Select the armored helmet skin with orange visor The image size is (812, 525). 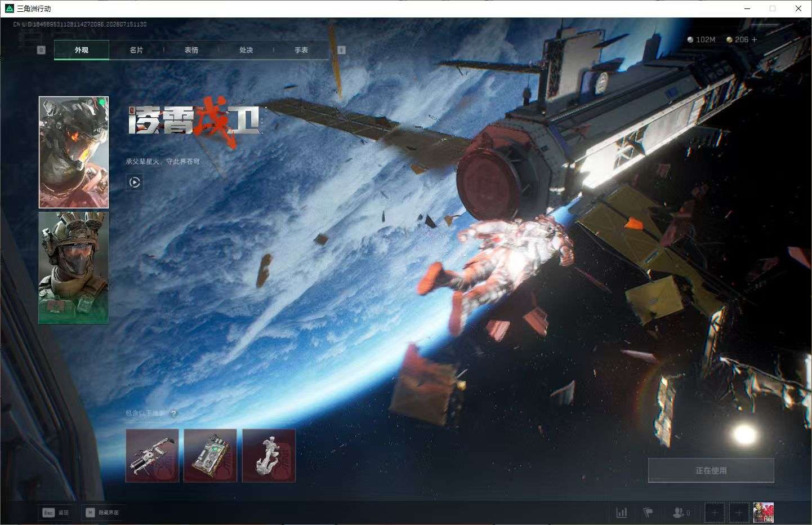(74, 152)
